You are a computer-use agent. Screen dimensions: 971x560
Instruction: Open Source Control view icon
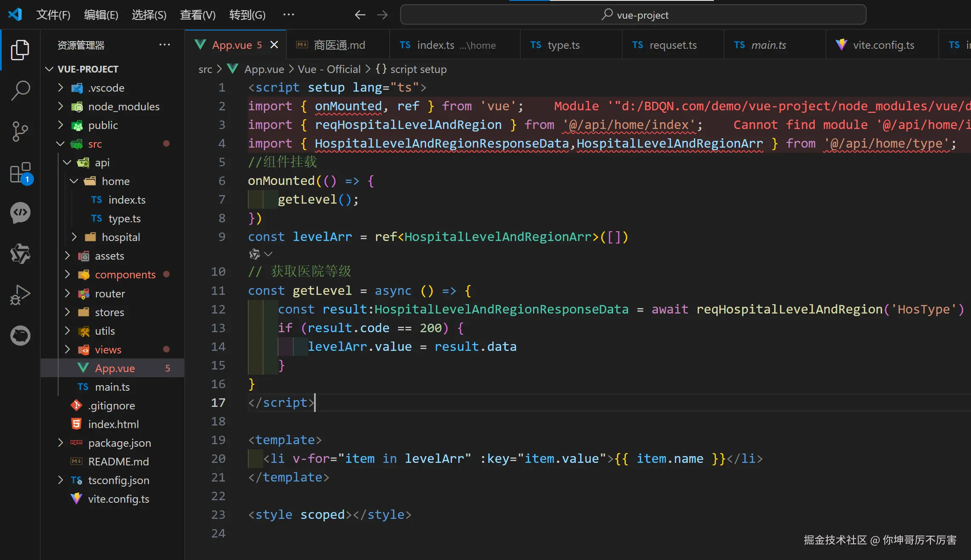[20, 132]
